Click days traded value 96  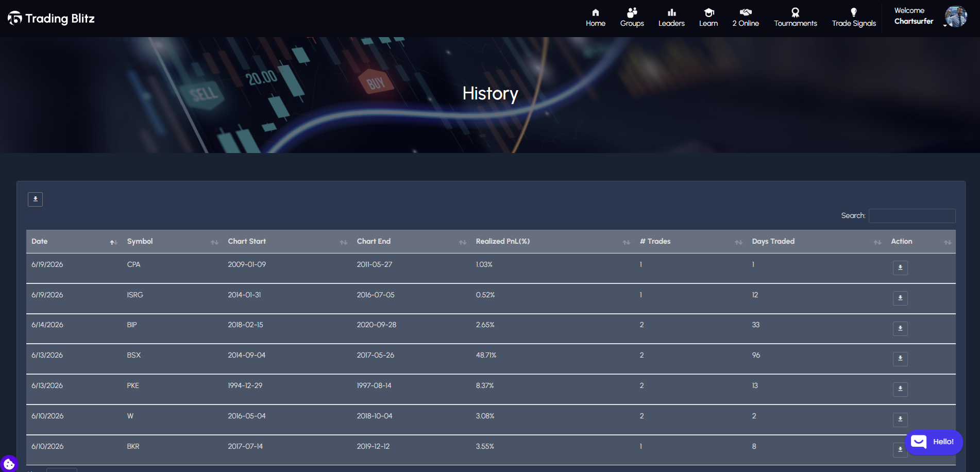[756, 355]
